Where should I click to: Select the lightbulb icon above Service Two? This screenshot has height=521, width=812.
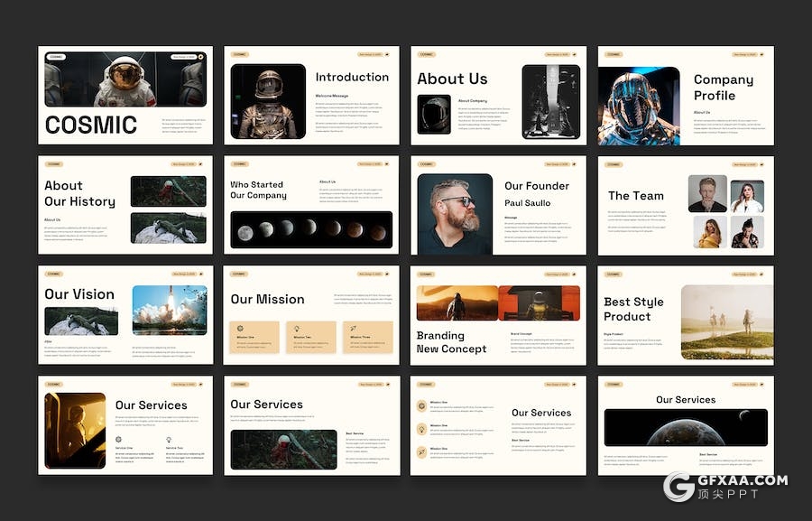tap(169, 440)
